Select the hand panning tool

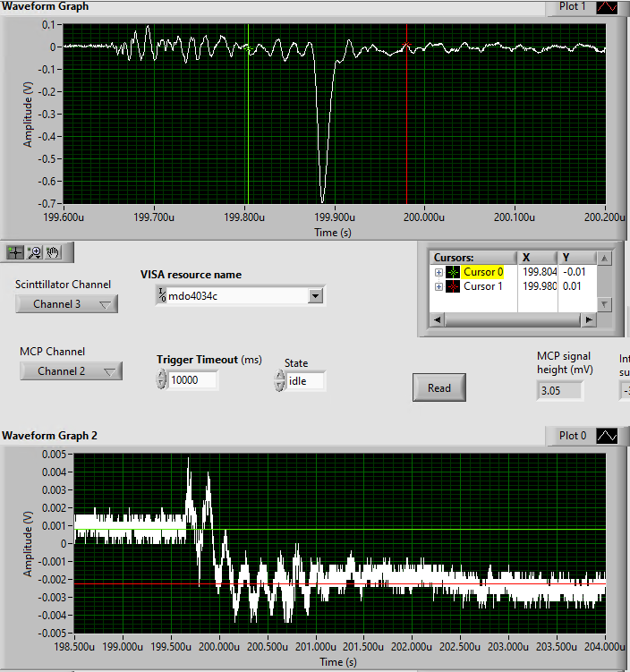pos(53,252)
